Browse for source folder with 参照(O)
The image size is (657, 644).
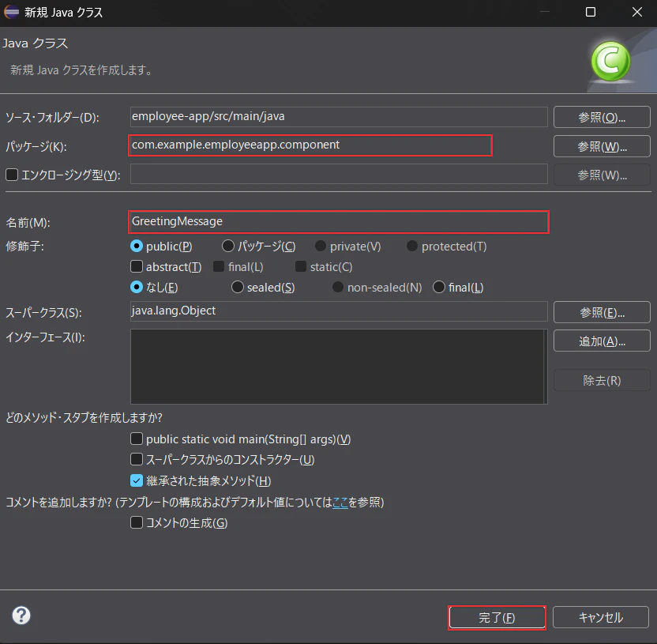point(602,117)
